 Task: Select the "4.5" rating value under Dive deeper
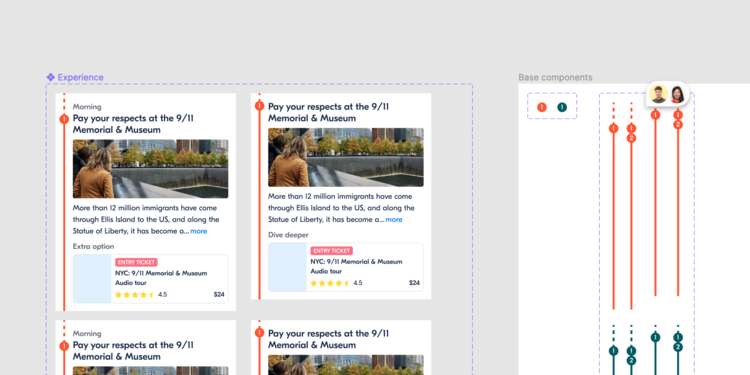(358, 283)
